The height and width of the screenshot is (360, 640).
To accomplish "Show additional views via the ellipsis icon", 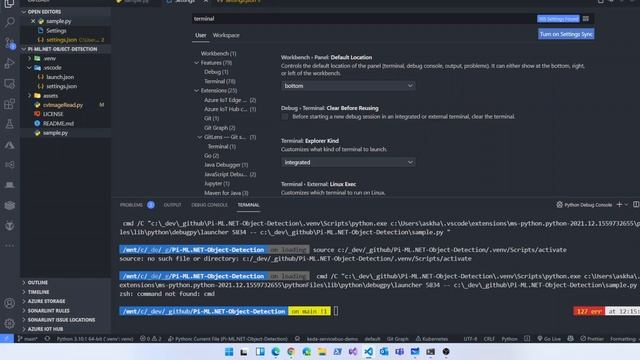I will tap(9, 246).
